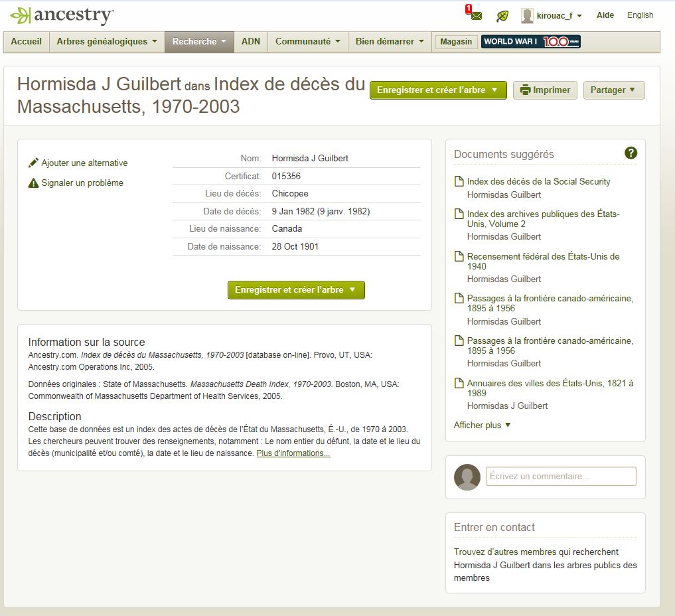Click the commenter avatar silhouette
This screenshot has height=616, width=675.
467,477
